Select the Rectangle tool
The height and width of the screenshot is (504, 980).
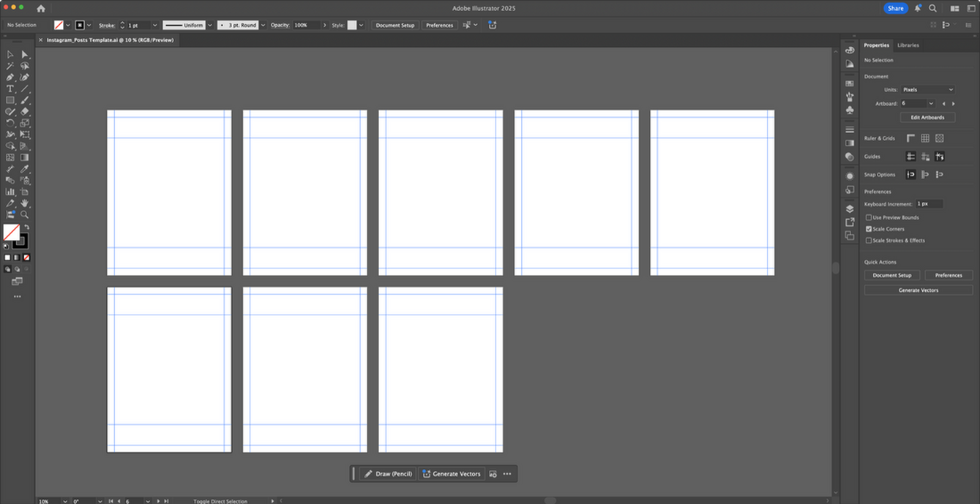(10, 100)
